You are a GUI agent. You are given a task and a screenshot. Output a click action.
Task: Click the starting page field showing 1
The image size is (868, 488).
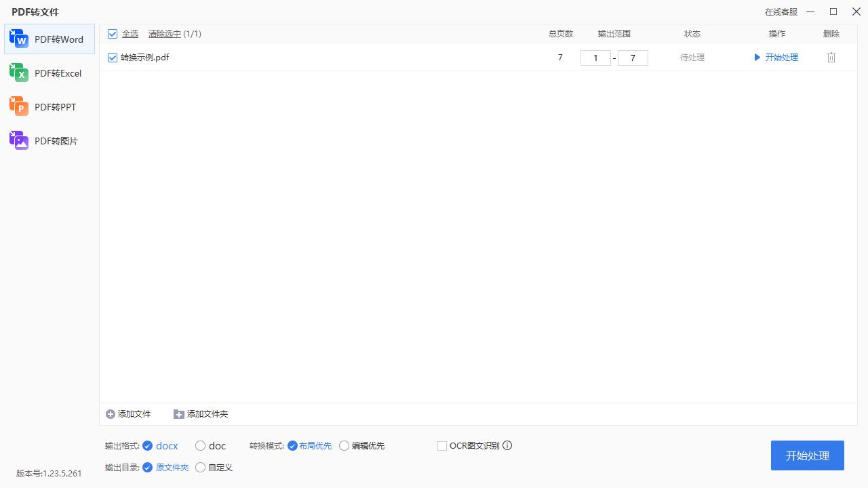[595, 58]
